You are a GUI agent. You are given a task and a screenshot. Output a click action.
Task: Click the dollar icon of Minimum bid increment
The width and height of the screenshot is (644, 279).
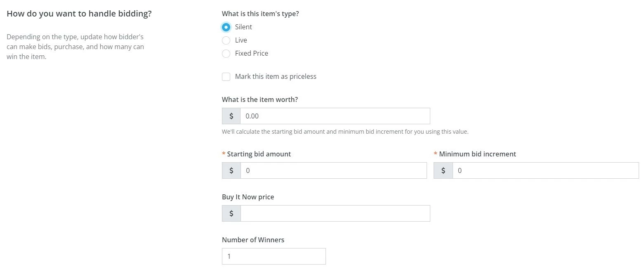tap(443, 170)
